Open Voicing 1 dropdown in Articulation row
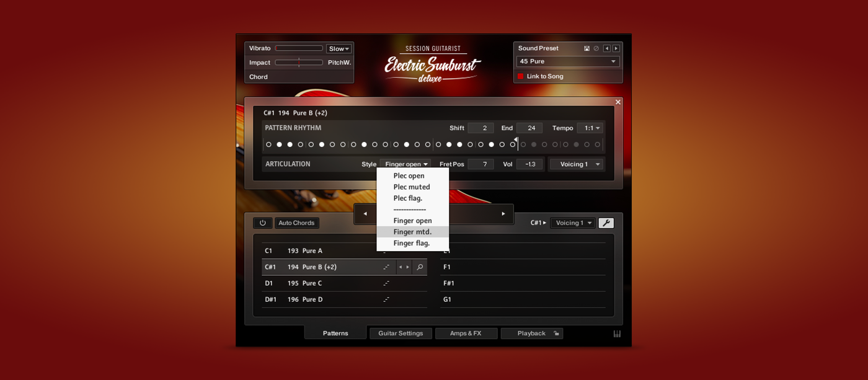The height and width of the screenshot is (380, 868). [x=577, y=164]
